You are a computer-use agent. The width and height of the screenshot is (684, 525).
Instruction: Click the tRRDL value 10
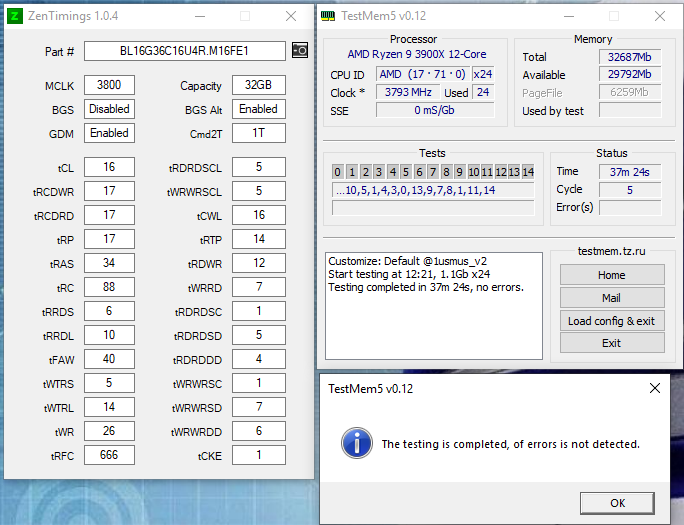[109, 335]
